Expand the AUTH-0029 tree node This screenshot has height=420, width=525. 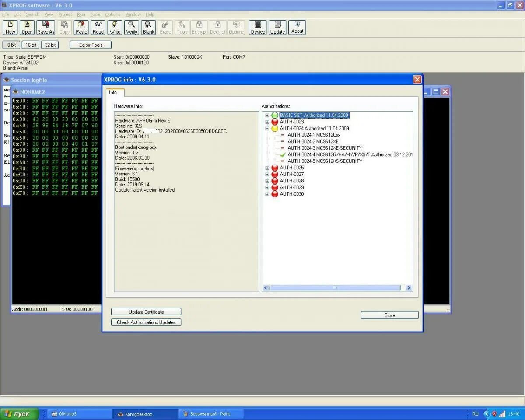click(x=267, y=187)
